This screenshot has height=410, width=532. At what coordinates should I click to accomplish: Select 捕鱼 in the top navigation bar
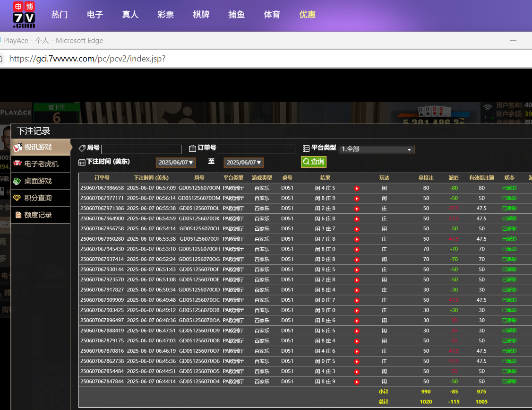click(236, 15)
